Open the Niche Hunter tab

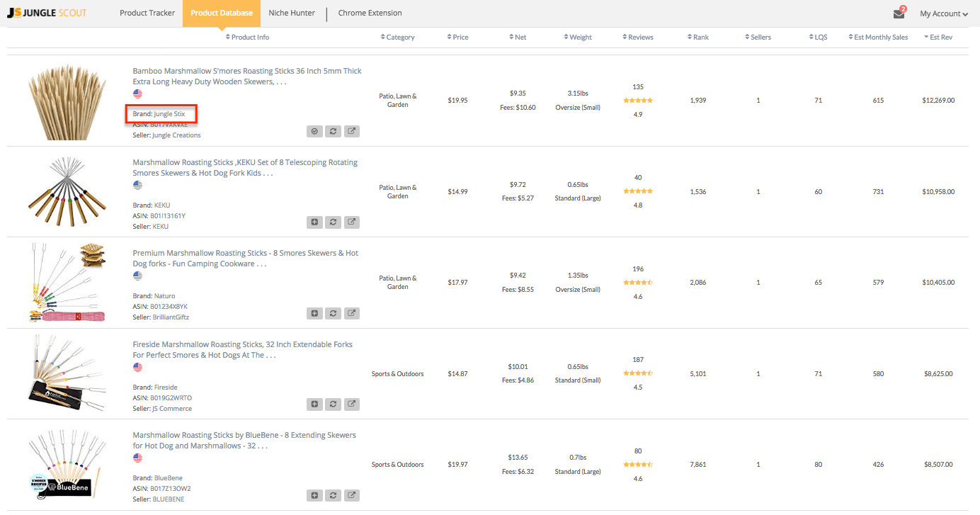coord(292,13)
